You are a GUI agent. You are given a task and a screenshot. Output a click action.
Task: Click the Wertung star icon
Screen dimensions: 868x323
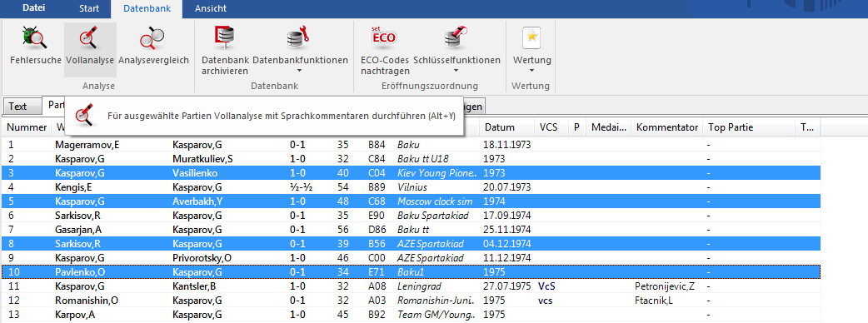pos(531,38)
